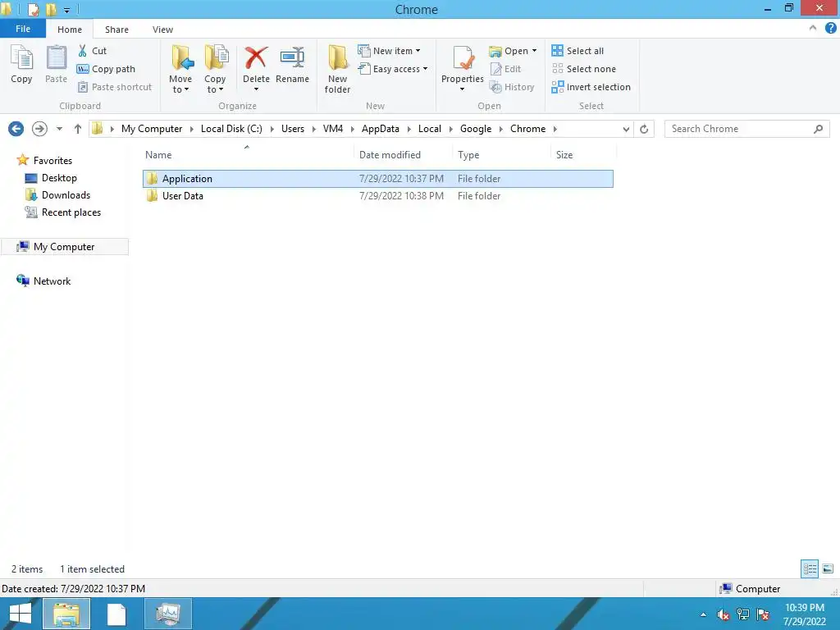
Task: Click Select all
Action: [577, 51]
